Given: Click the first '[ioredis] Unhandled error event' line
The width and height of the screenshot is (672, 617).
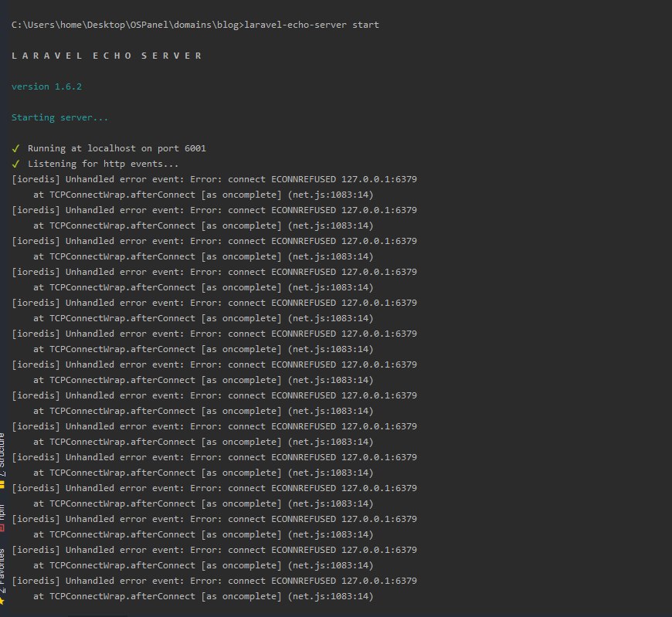Looking at the screenshot, I should coord(214,179).
